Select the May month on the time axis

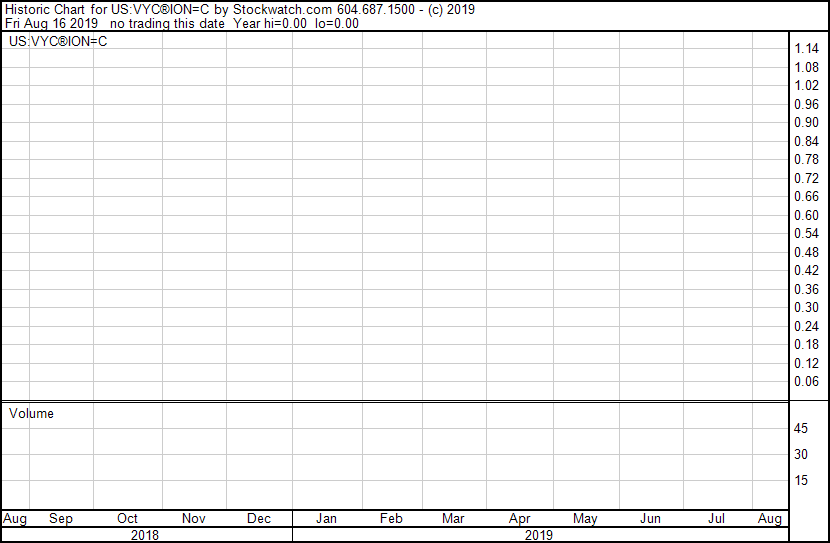585,519
